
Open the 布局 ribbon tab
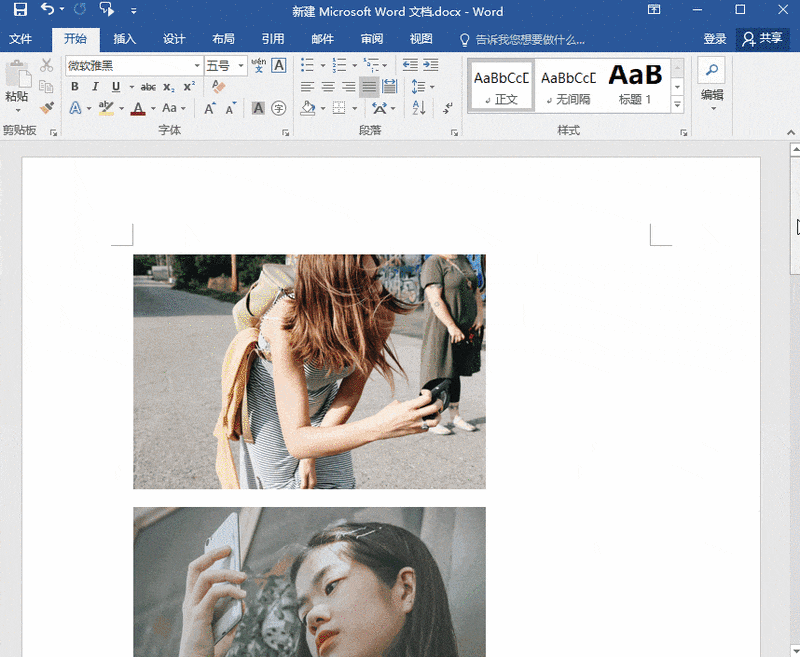223,39
